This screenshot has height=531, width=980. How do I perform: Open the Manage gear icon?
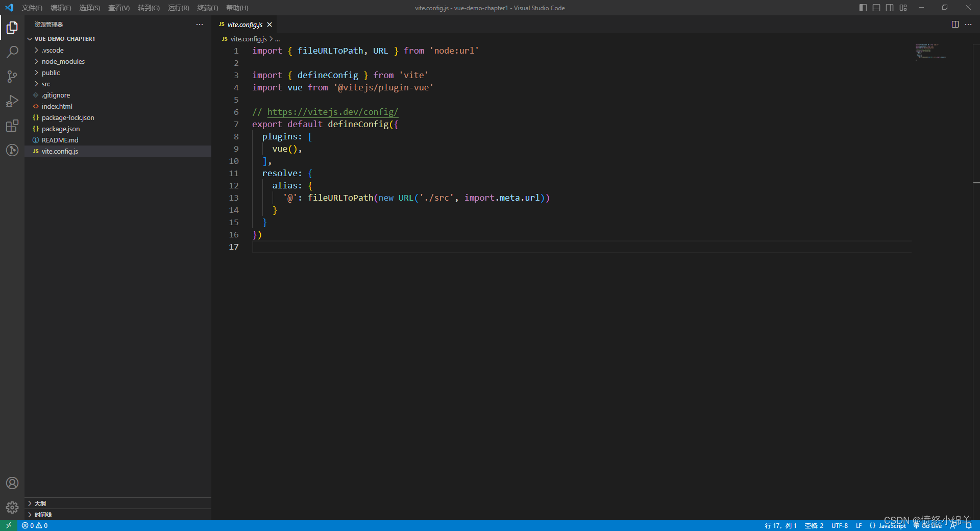pos(12,507)
